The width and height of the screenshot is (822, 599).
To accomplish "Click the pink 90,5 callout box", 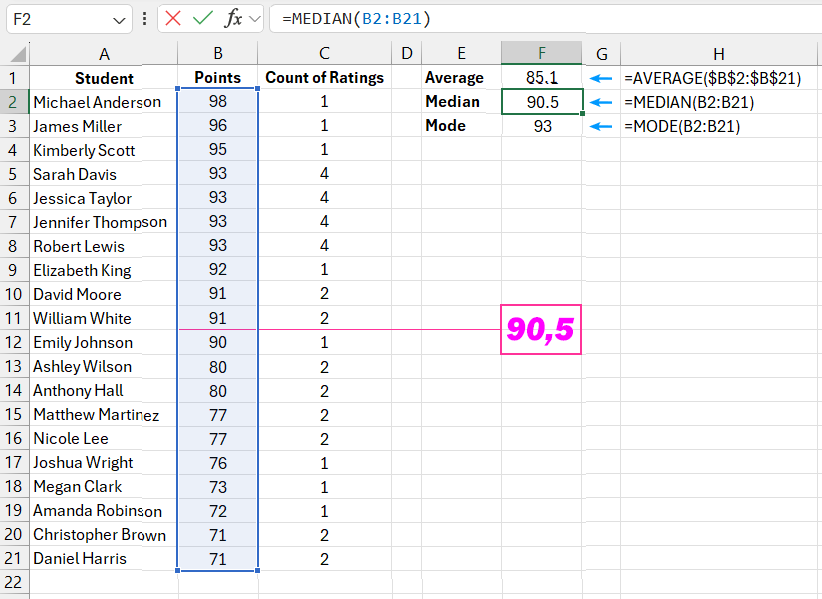I will tap(540, 331).
